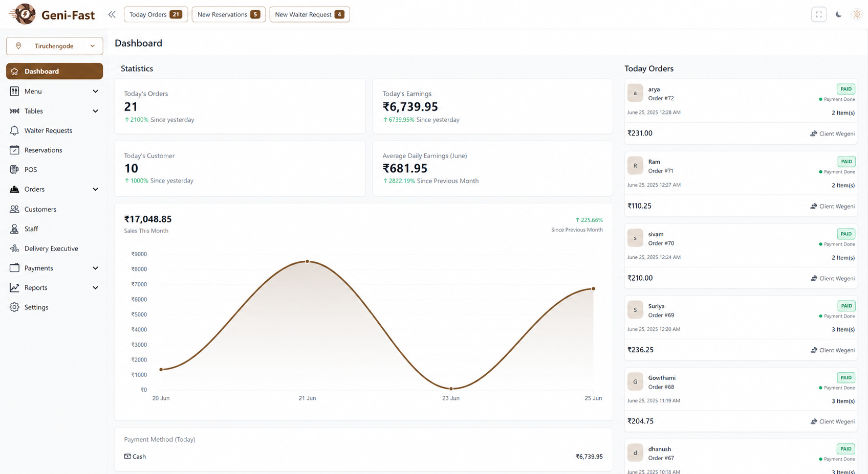Click the Waiter Requests bell icon
Screen dimensions: 868x474
coord(14,130)
